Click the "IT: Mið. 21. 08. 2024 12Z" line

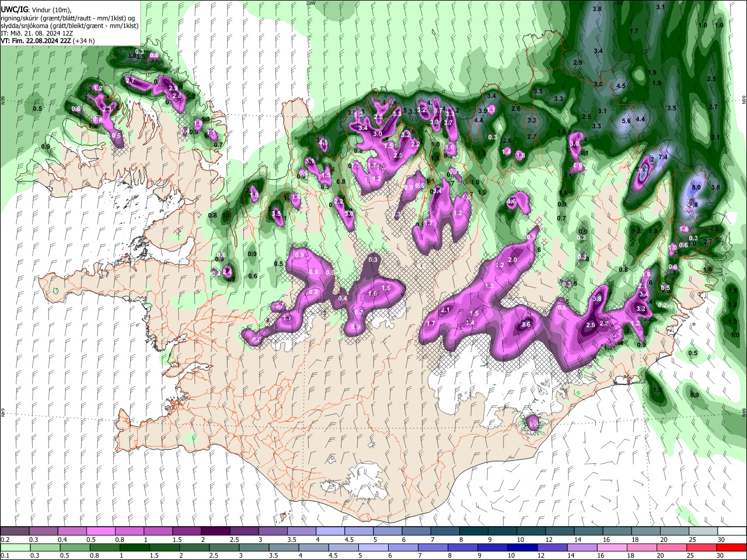click(x=36, y=33)
